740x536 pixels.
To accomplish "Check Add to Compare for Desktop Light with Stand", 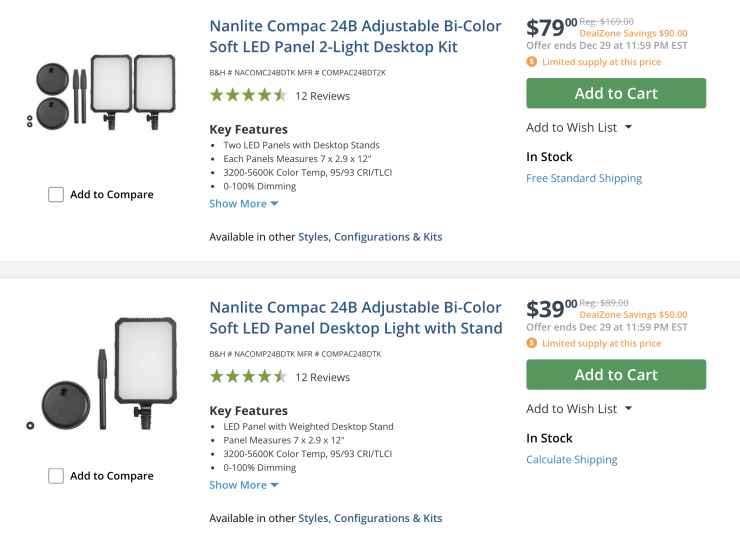I will [56, 476].
